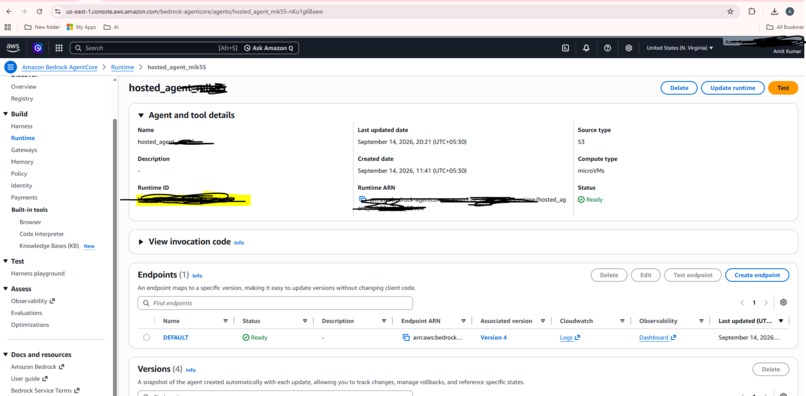This screenshot has width=806, height=396.
Task: Collapse the Test navigation group
Action: click(x=6, y=261)
